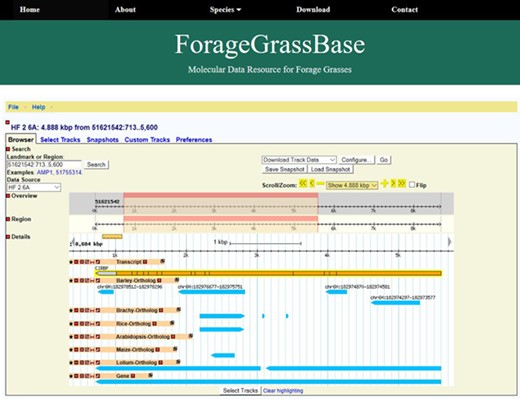This screenshot has width=520, height=399.
Task: Open help icon beside Rice-Ortholog track name
Action: 154,324
